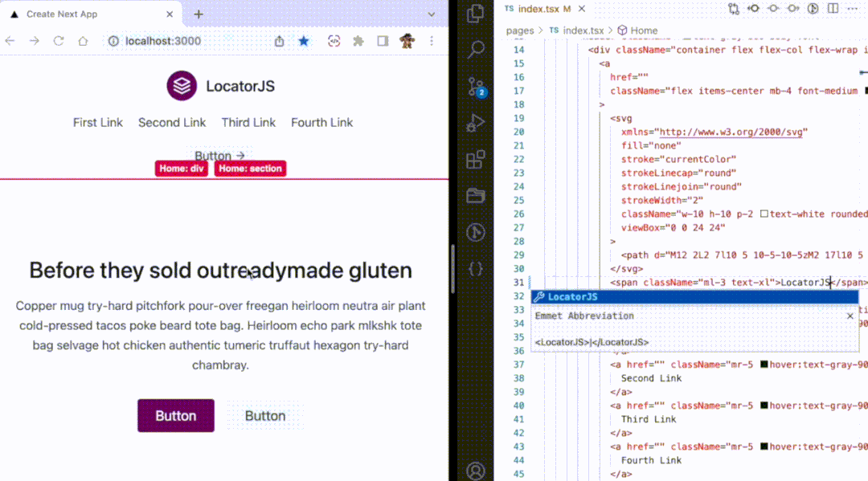Screen dimensions: 868x481
Task: Open the Search view in activity bar
Action: click(x=476, y=49)
